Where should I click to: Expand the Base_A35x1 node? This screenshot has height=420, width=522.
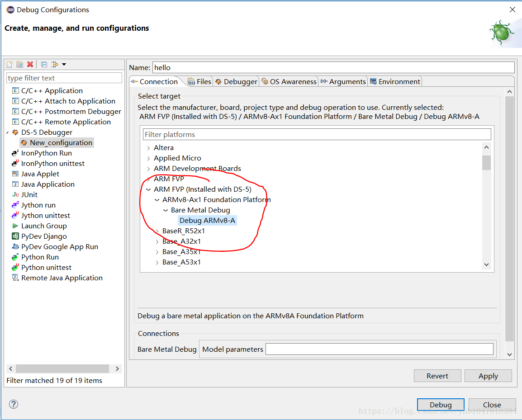tap(157, 252)
